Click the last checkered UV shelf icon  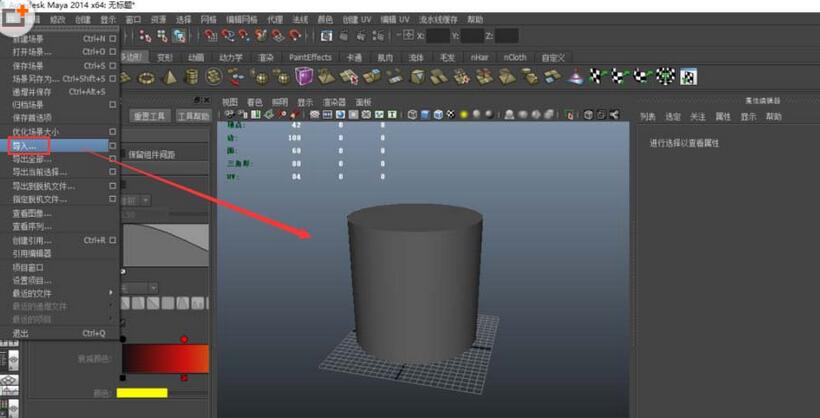[688, 77]
